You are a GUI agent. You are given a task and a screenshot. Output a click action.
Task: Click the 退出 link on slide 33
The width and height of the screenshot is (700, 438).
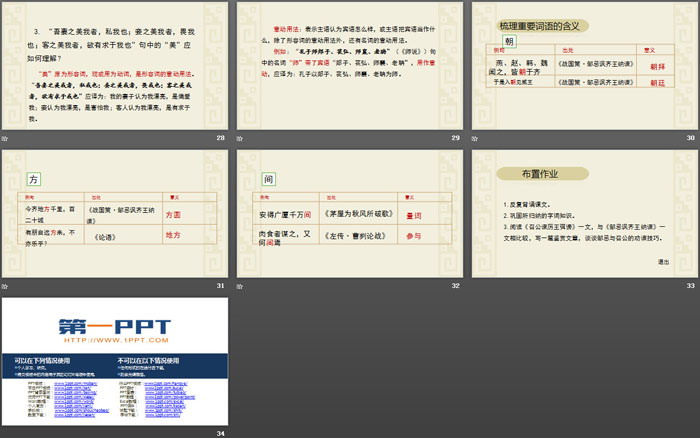point(663,261)
